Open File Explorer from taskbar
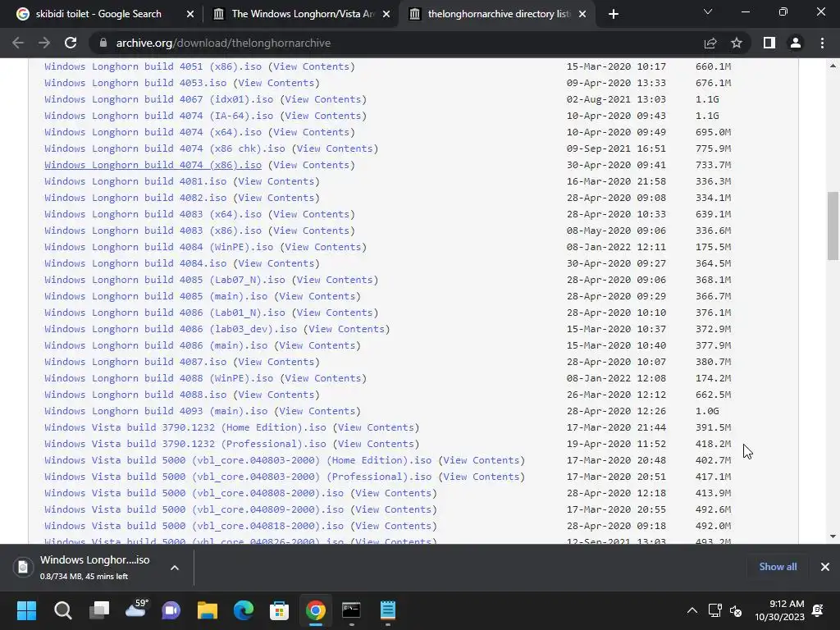 pyautogui.click(x=208, y=610)
